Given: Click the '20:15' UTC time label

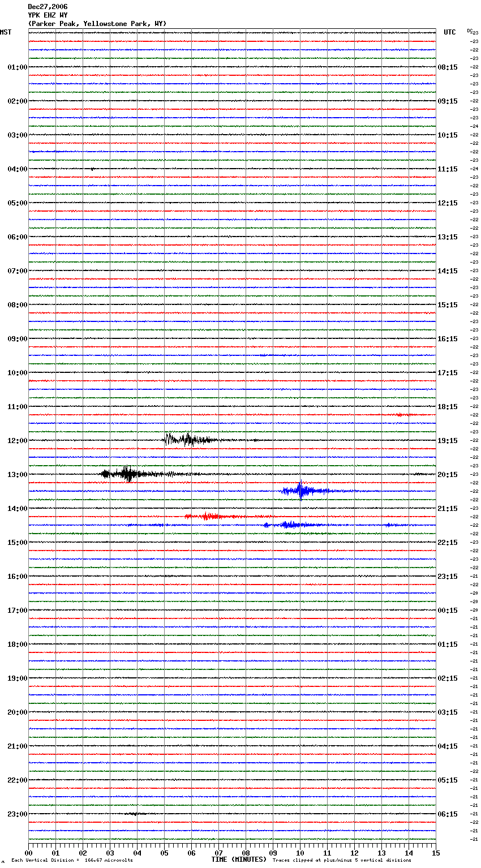Looking at the screenshot, I should click(x=448, y=475).
